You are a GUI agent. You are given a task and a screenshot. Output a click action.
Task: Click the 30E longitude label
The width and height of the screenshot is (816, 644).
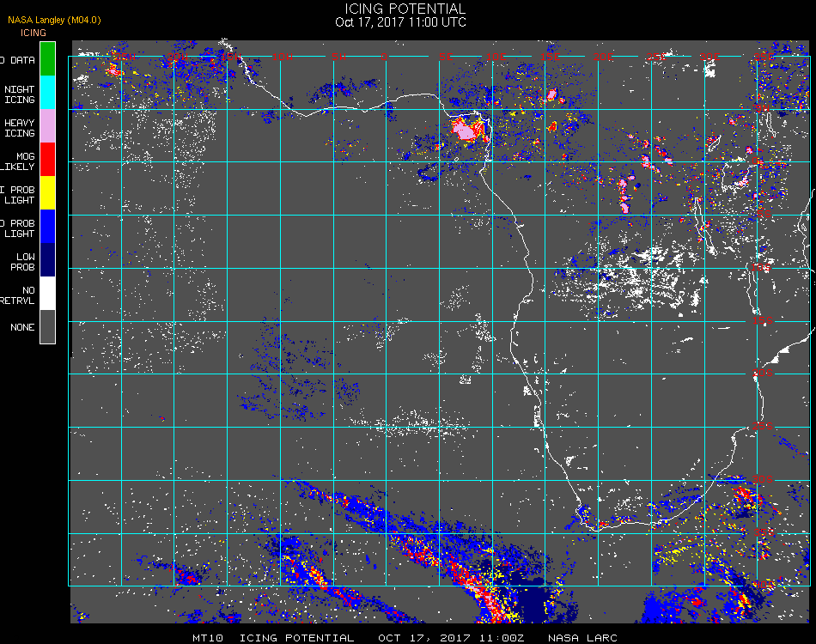coord(709,57)
